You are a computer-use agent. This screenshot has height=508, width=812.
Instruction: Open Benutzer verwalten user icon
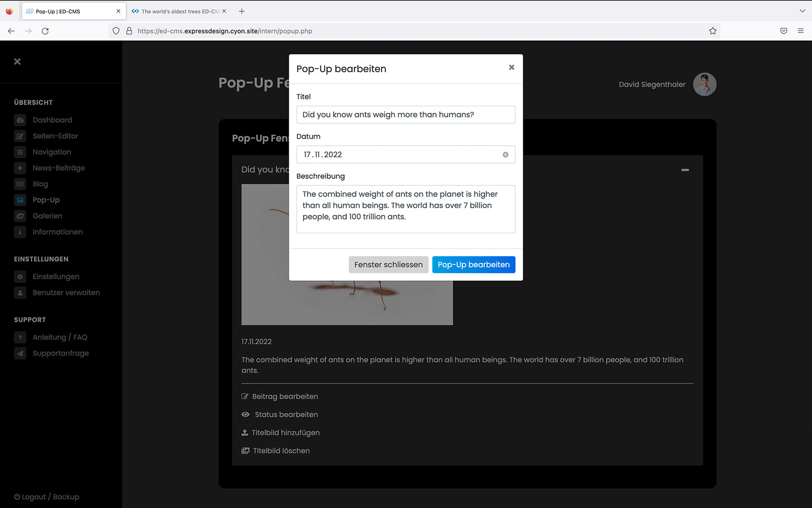pyautogui.click(x=20, y=293)
